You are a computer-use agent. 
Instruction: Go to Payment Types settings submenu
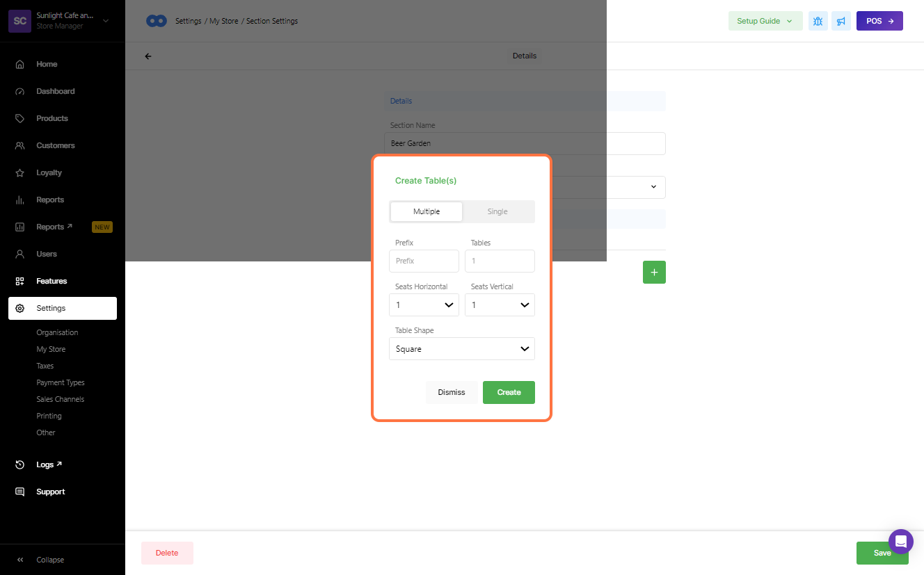coord(61,382)
